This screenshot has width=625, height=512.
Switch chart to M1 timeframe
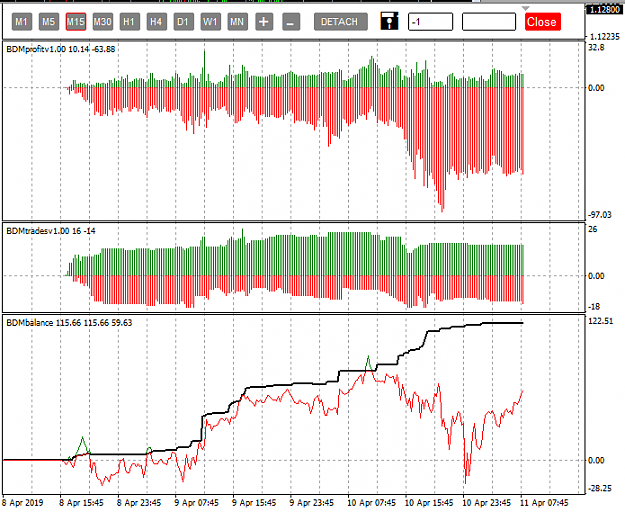click(x=21, y=22)
